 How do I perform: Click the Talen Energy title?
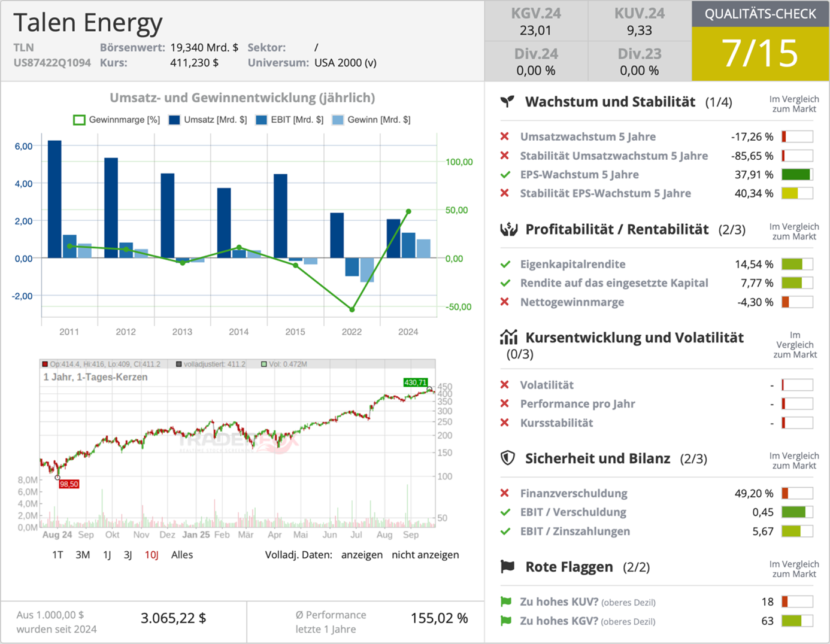(88, 23)
